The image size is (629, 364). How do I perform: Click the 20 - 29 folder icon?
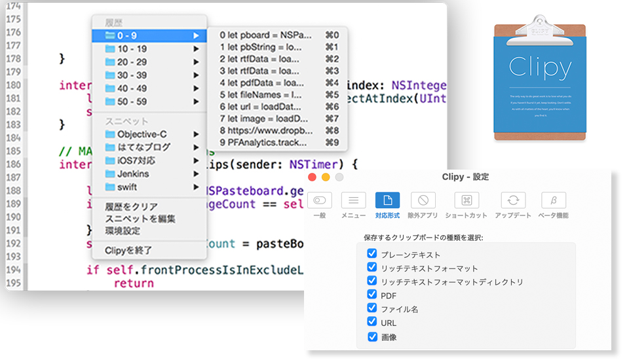(x=110, y=62)
